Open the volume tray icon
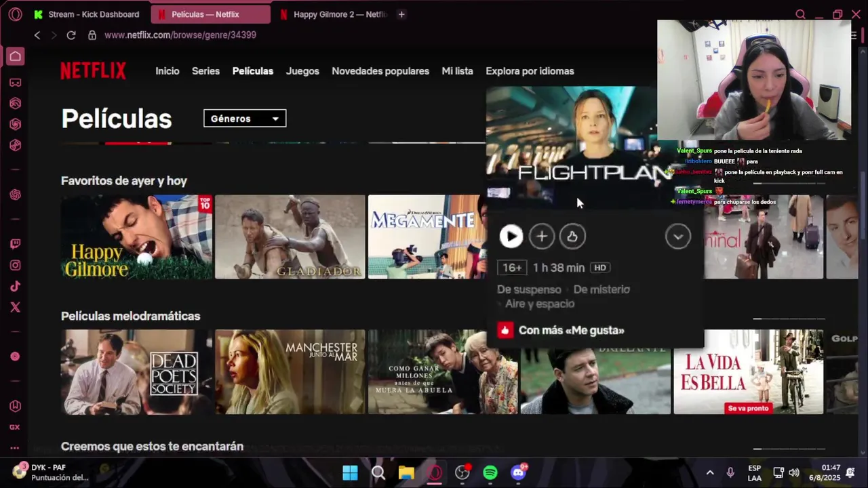This screenshot has width=868, height=488. pos(794,472)
